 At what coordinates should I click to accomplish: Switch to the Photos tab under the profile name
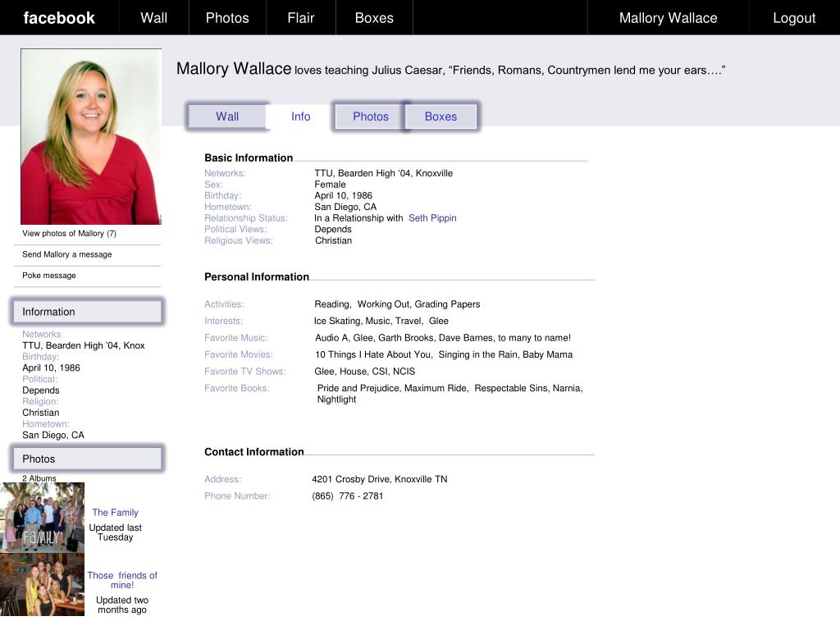pyautogui.click(x=370, y=116)
